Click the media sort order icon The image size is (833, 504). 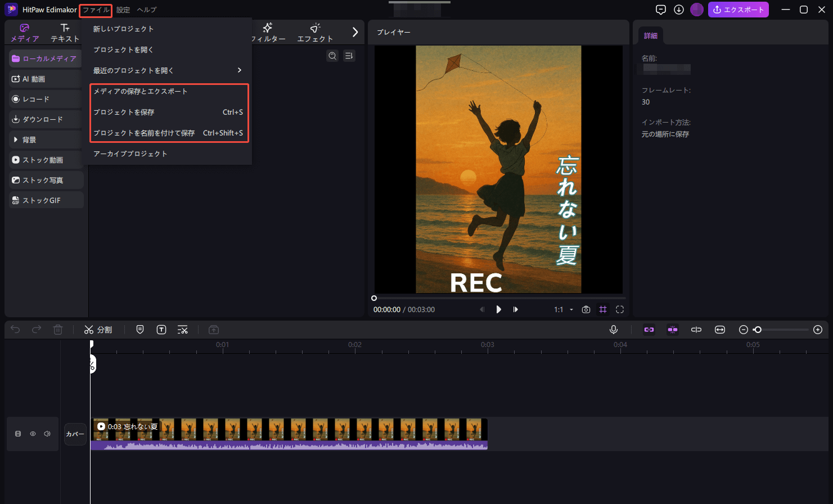[x=349, y=56]
